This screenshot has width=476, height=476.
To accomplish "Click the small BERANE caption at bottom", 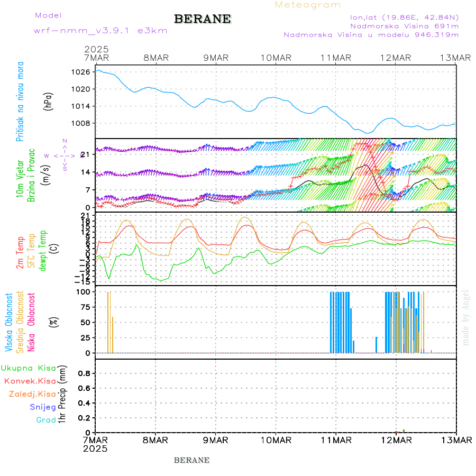I will (x=191, y=460).
